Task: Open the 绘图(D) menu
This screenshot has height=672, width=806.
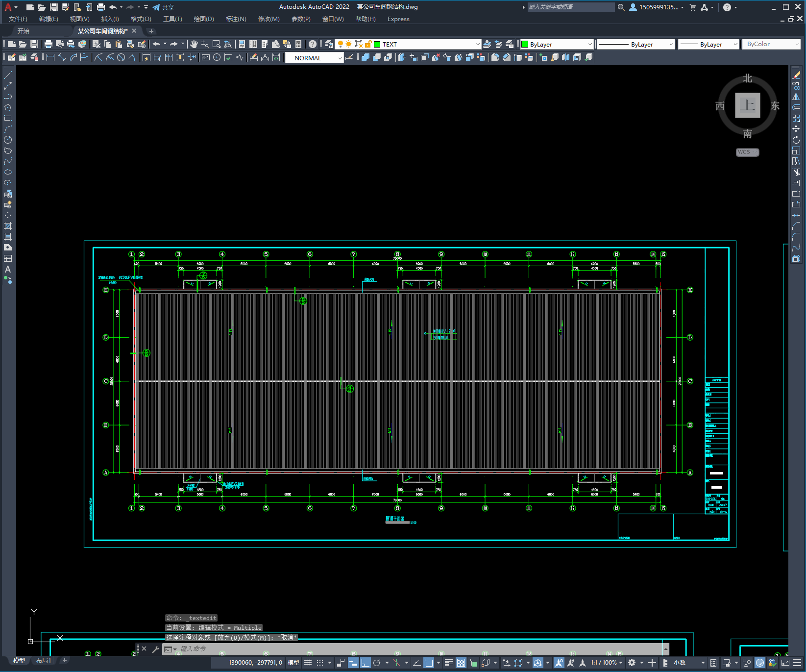Action: coord(204,19)
